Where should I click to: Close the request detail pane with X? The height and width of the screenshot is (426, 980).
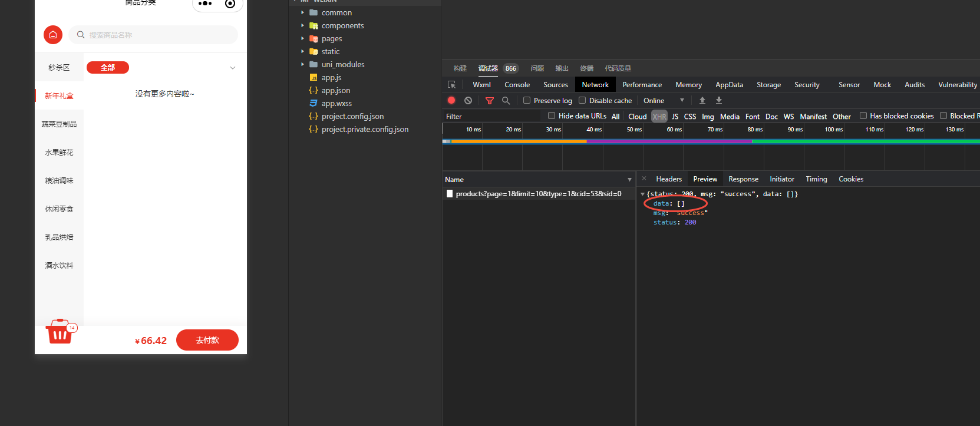644,179
